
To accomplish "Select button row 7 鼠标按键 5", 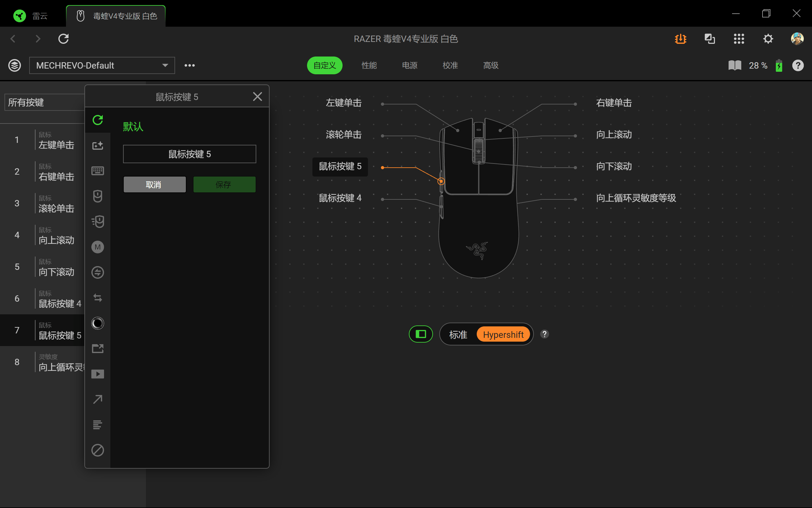I will tap(42, 330).
